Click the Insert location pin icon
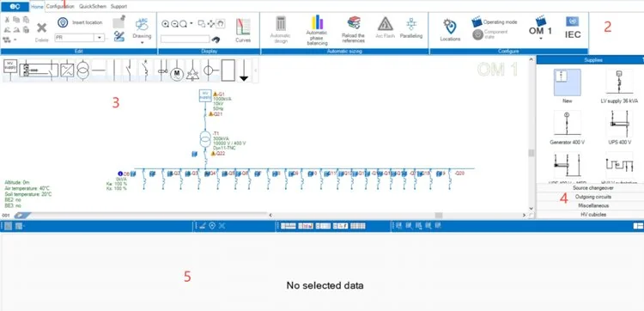Image resolution: width=644 pixels, height=311 pixels. (x=63, y=22)
